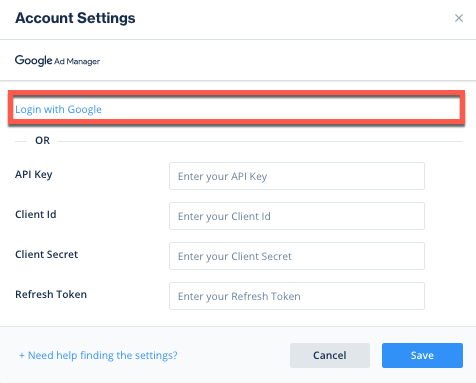The height and width of the screenshot is (383, 476).
Task: Click the Google Ad Manager logo
Action: 57,61
